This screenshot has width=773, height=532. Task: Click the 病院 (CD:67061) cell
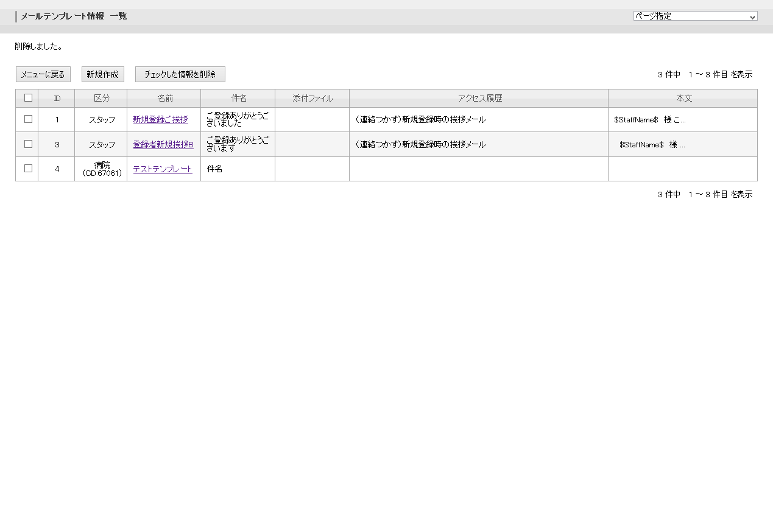(x=102, y=169)
